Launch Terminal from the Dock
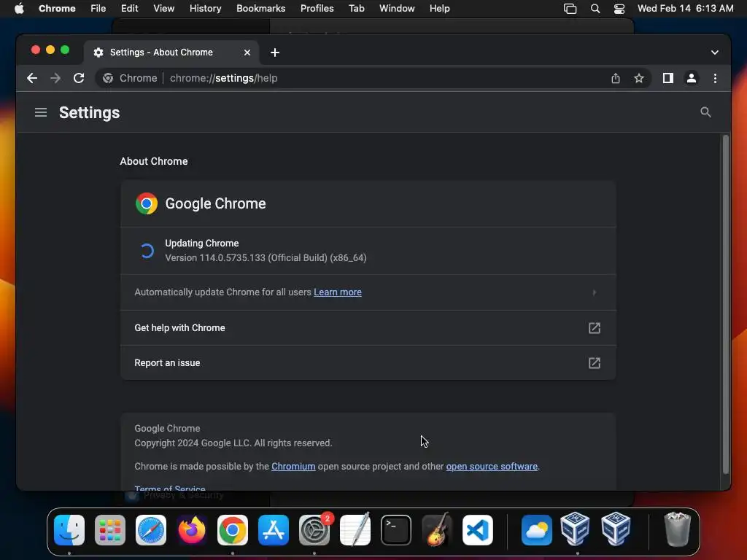Viewport: 747px width, 560px height. click(396, 530)
